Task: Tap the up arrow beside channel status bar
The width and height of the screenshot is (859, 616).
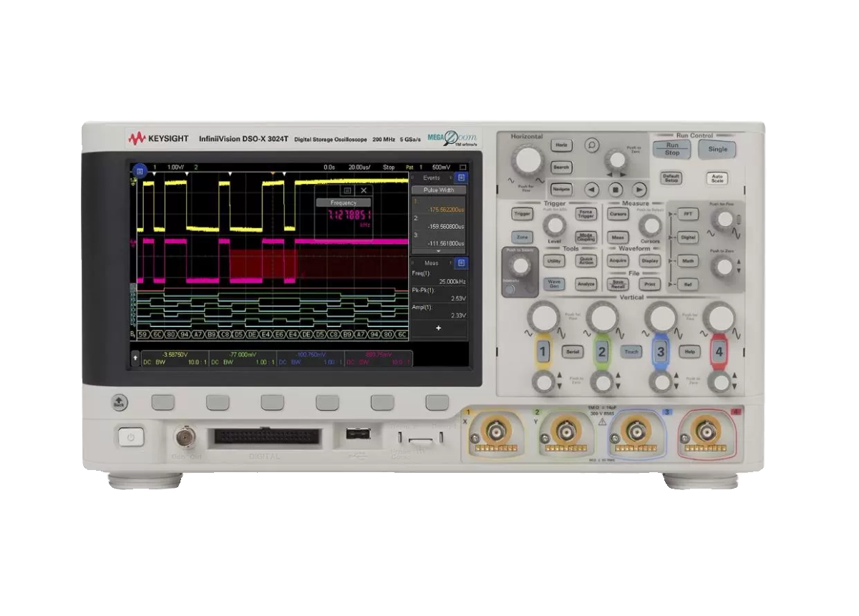Action: click(135, 356)
